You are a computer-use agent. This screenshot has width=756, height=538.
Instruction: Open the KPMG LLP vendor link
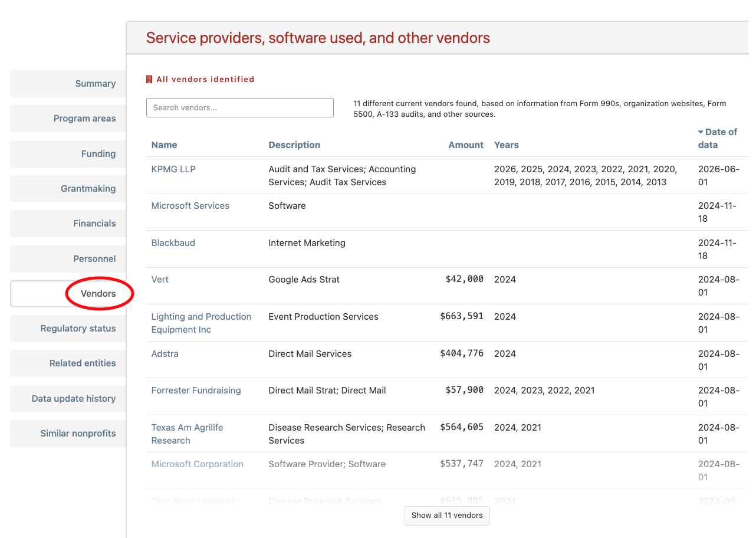point(173,169)
